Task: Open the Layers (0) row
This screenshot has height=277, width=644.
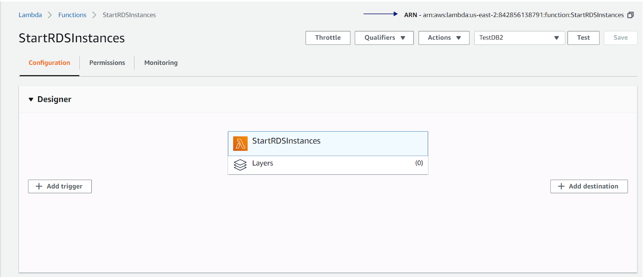Action: click(328, 165)
